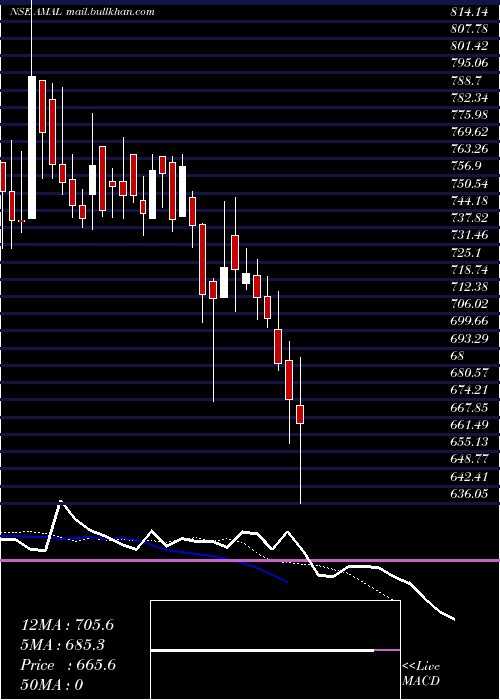Click the tall white candlestick reaching 788
500x700 pixels.
(32, 147)
